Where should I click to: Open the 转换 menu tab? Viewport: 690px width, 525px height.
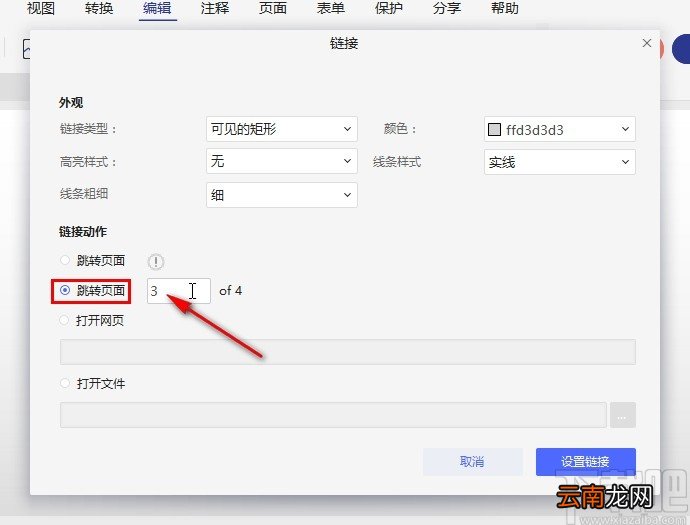pyautogui.click(x=99, y=8)
